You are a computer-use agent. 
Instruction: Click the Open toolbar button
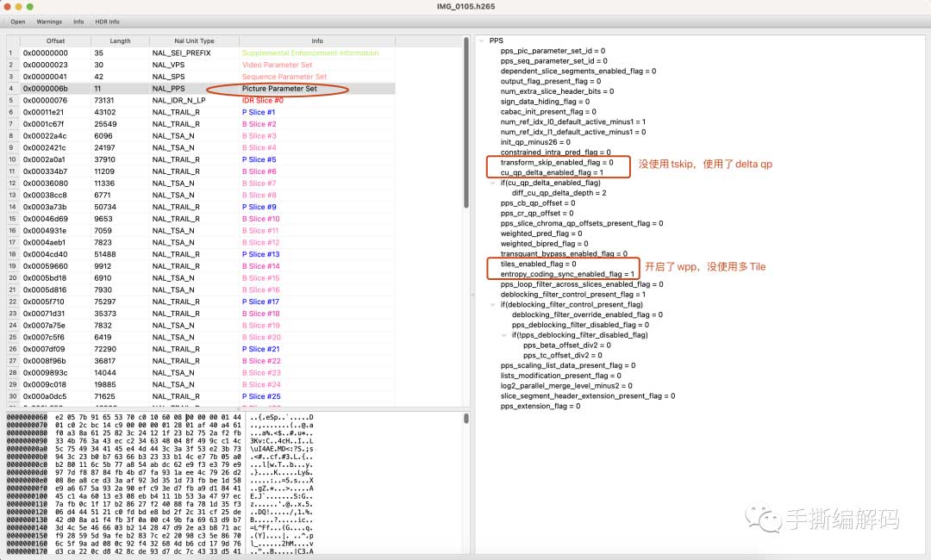click(17, 22)
